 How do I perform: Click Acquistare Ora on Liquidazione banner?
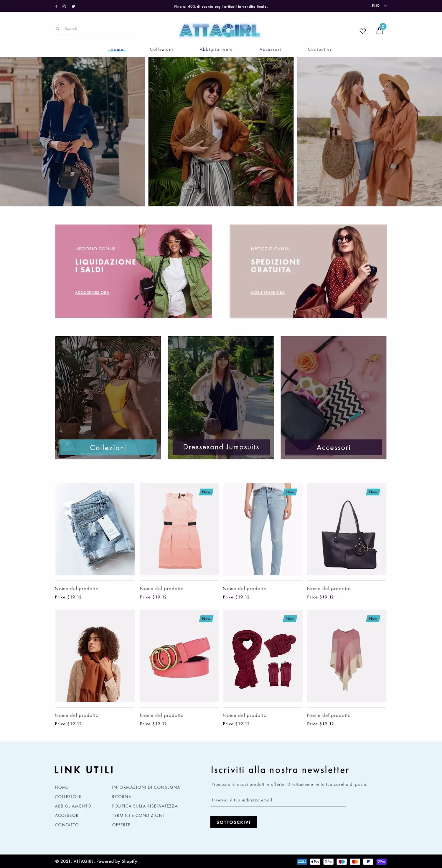pyautogui.click(x=92, y=292)
